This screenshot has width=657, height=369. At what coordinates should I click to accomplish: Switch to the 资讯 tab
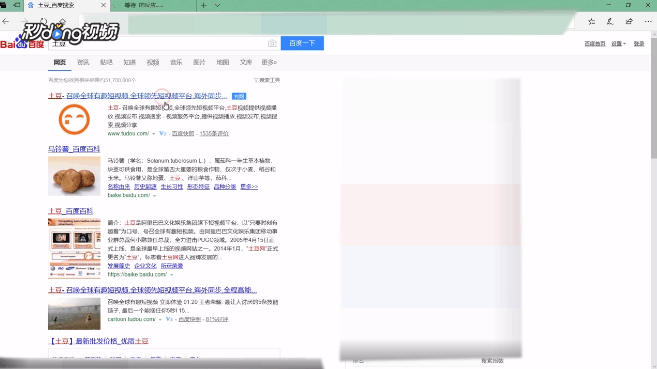83,62
